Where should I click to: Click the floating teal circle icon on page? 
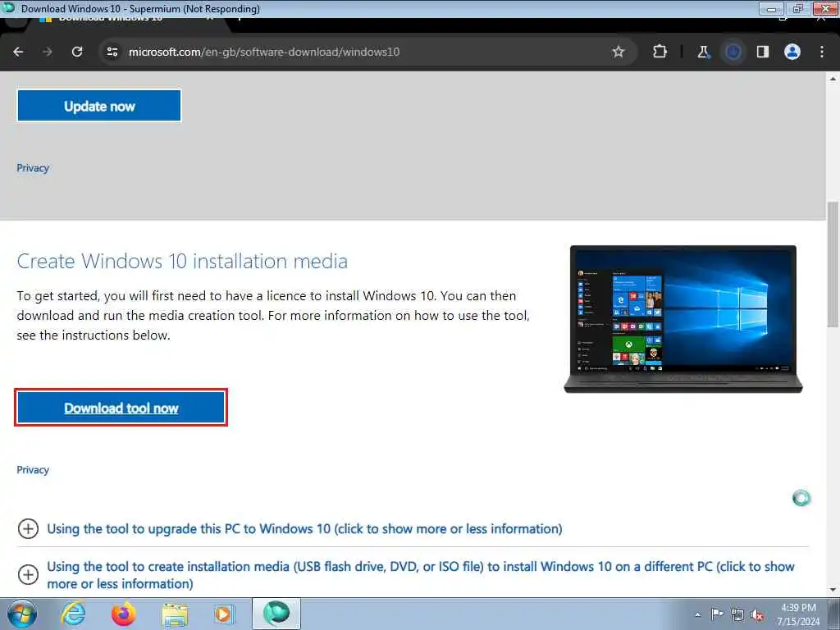coord(801,498)
